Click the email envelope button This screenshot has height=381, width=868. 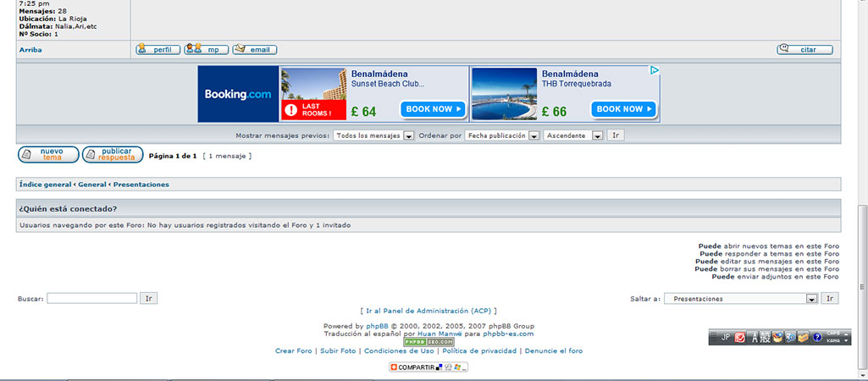point(255,49)
